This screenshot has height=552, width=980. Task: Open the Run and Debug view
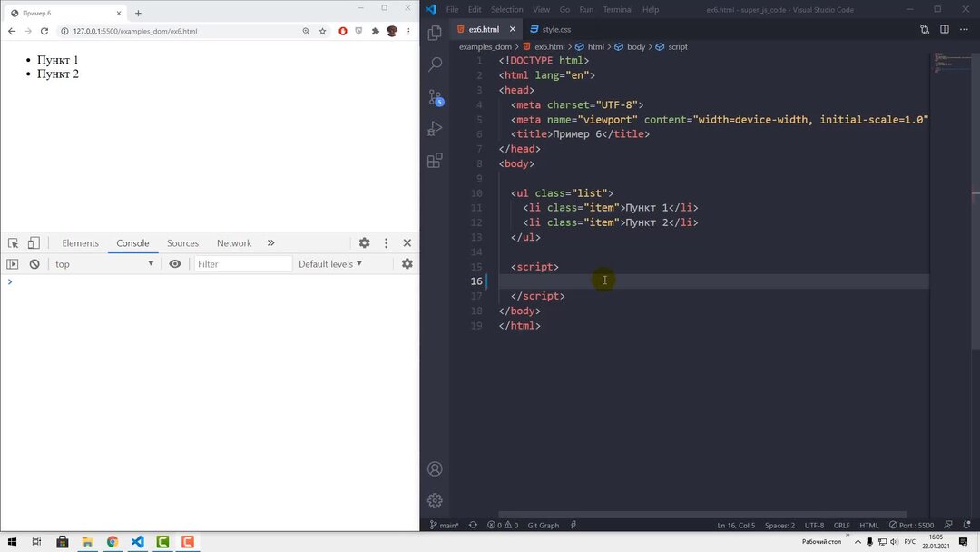[435, 129]
